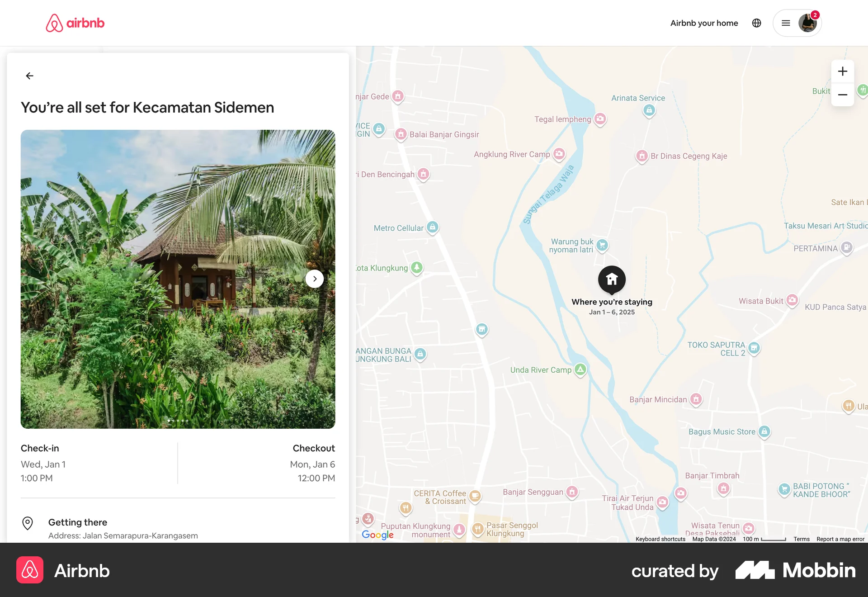Open the globe language selector

[x=756, y=23]
